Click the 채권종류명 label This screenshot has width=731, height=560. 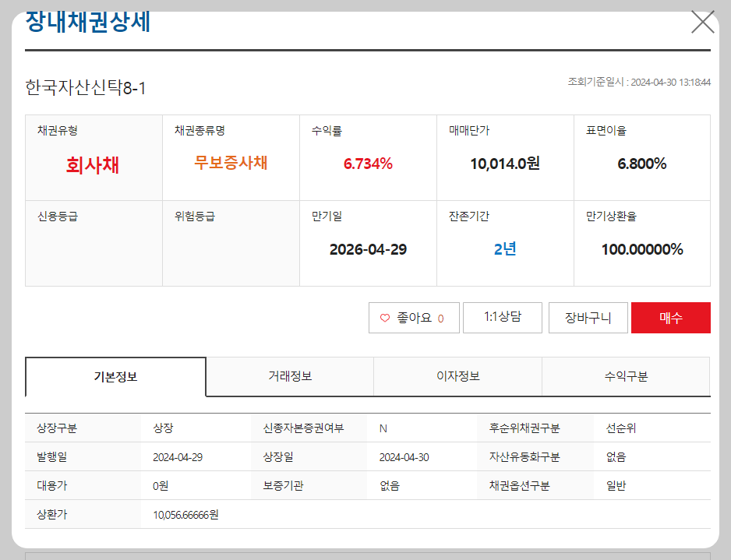click(200, 130)
